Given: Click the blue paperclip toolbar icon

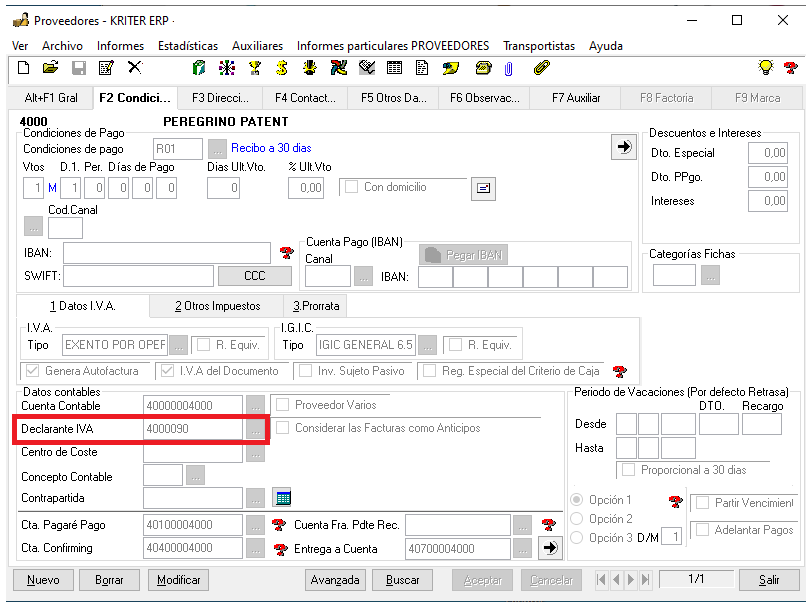Looking at the screenshot, I should (x=509, y=69).
